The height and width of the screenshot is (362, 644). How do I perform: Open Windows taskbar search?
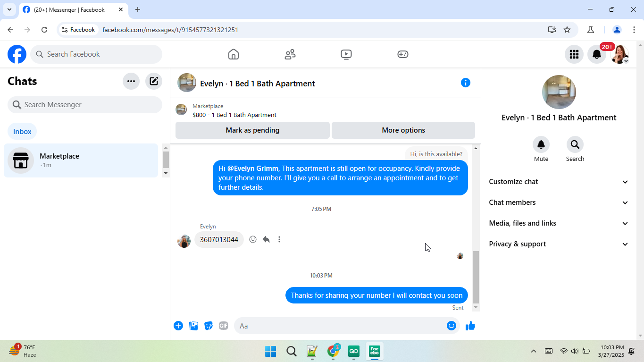[x=292, y=351]
